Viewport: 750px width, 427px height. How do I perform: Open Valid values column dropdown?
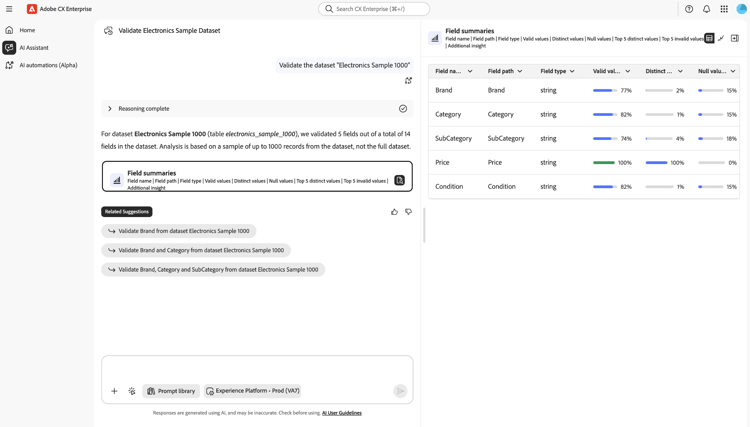pyautogui.click(x=628, y=71)
